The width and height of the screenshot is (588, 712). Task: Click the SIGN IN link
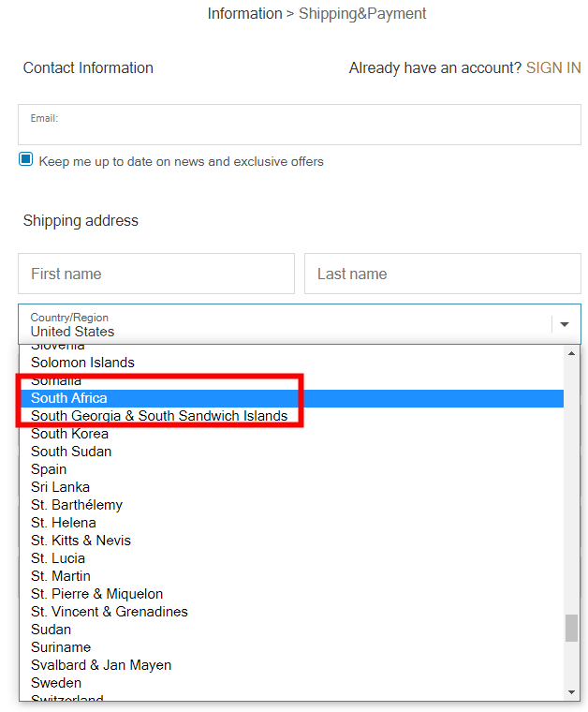pos(552,68)
